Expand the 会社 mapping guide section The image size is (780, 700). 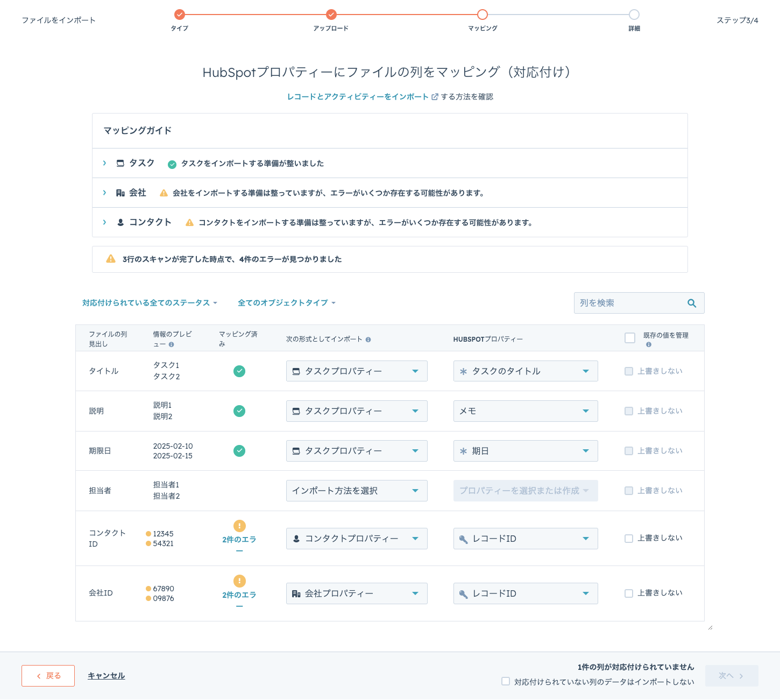click(x=104, y=193)
